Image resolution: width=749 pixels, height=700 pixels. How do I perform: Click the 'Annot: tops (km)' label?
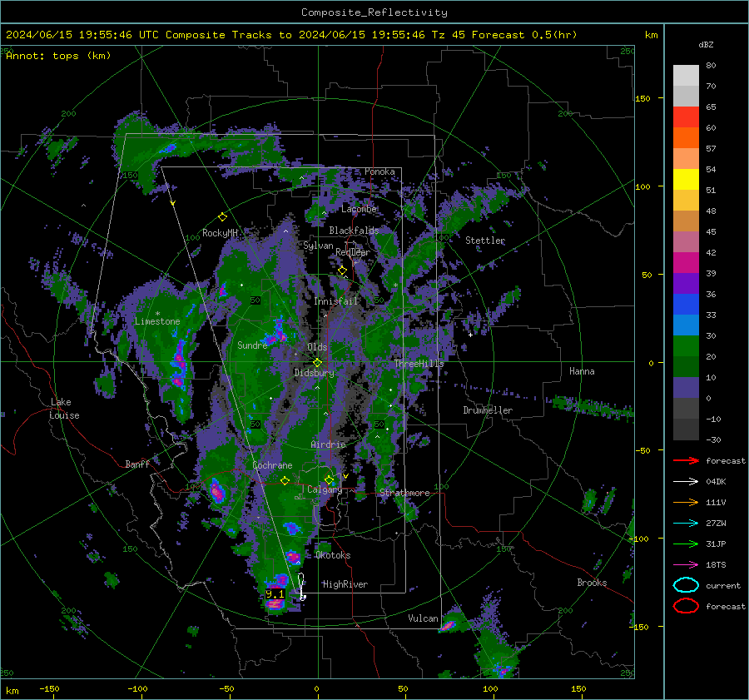coord(58,56)
